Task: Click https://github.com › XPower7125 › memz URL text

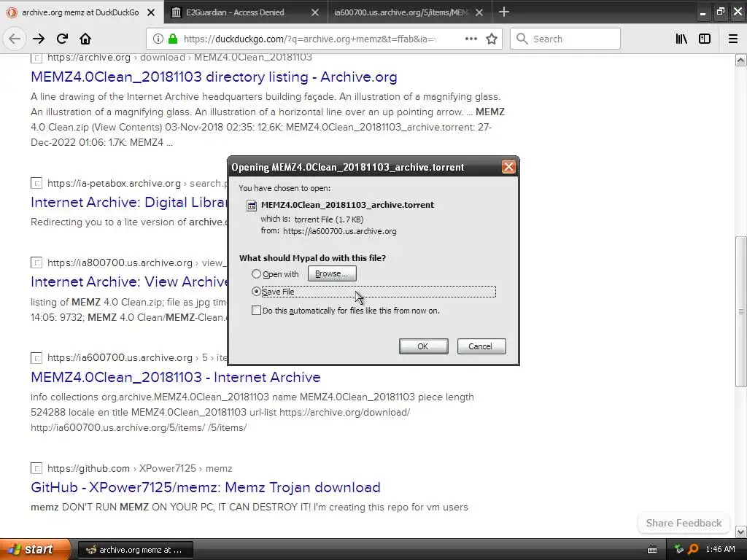Action: (139, 469)
